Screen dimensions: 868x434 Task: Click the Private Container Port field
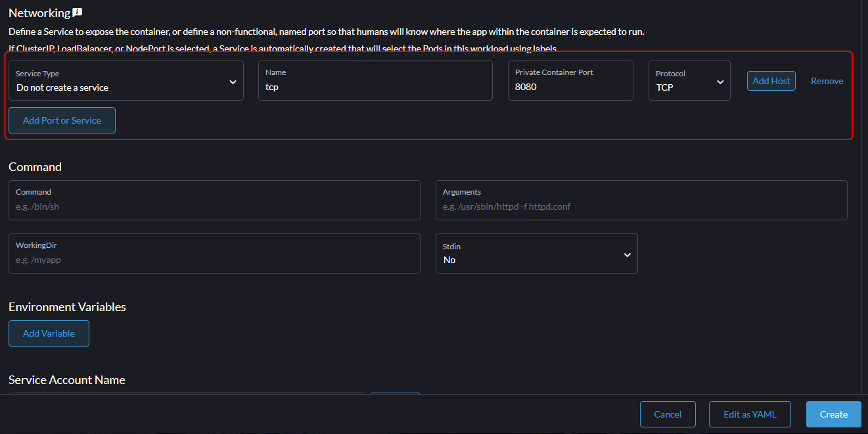pyautogui.click(x=570, y=87)
